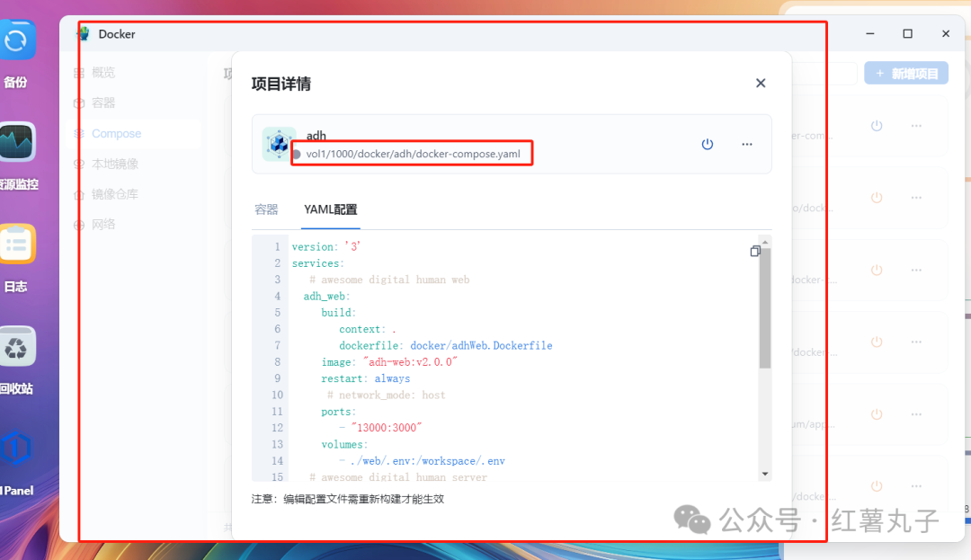Screen dimensions: 971x560
Task: Minimize the Docker window
Action: coord(870,33)
